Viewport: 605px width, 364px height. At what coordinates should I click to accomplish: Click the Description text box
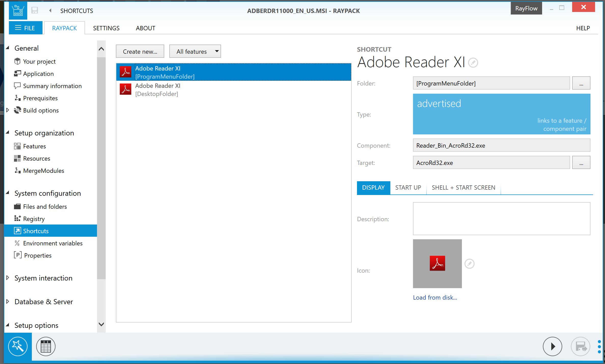(501, 219)
